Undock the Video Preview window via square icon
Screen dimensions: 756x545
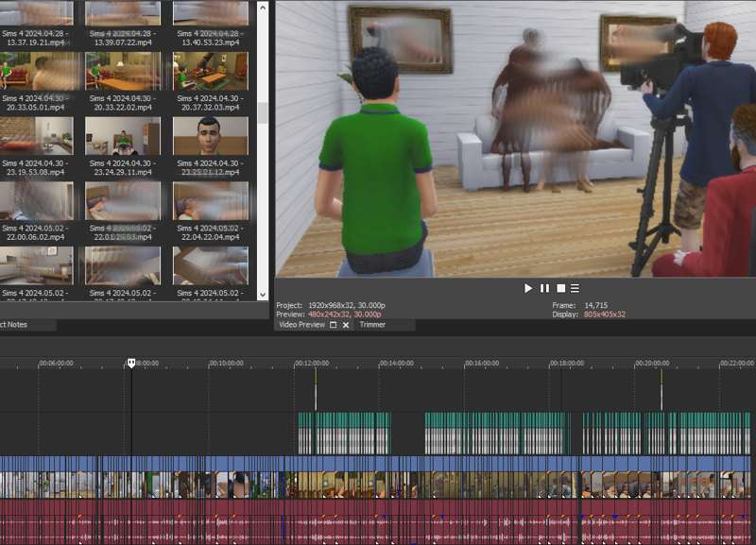334,325
